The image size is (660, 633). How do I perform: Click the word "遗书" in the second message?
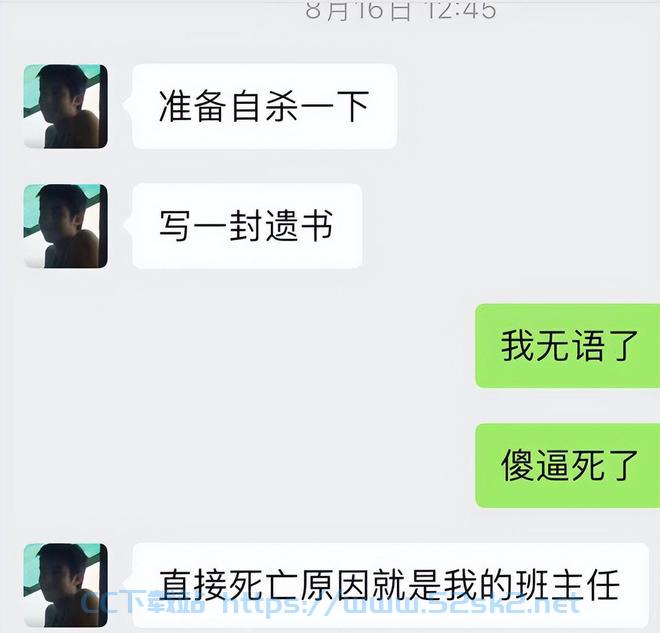[299, 226]
